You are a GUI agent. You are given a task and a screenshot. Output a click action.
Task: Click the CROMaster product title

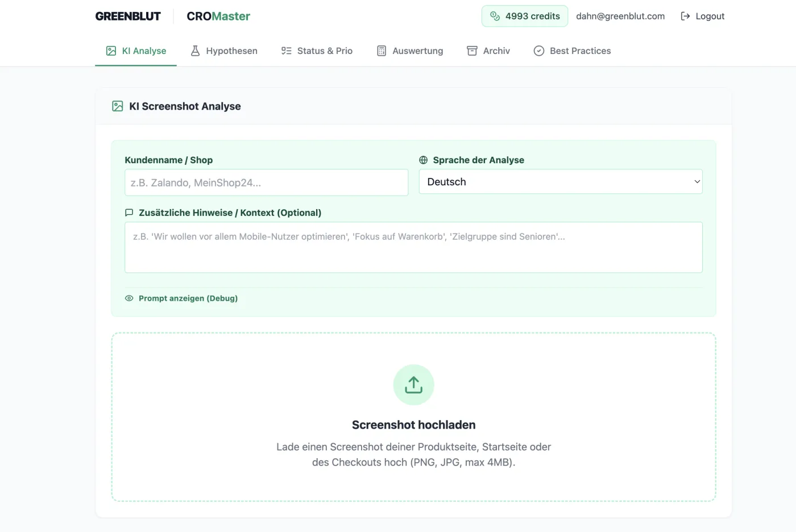[x=218, y=16]
